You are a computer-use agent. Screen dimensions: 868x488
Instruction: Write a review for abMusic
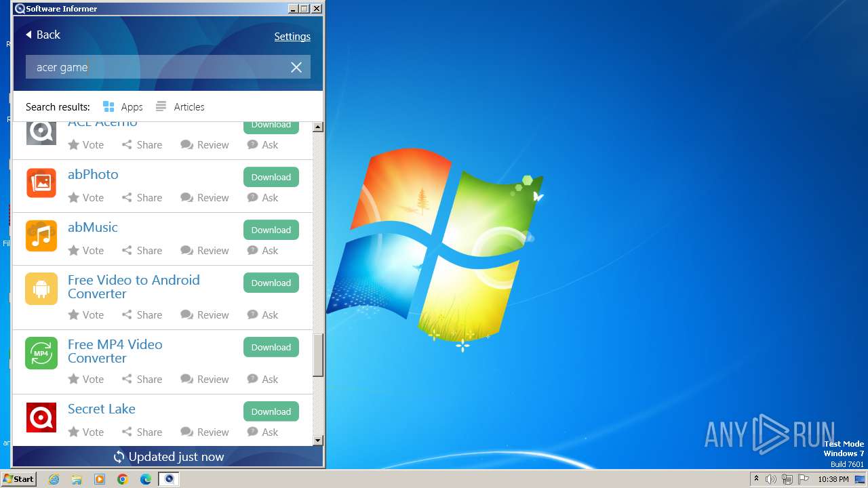click(x=205, y=251)
